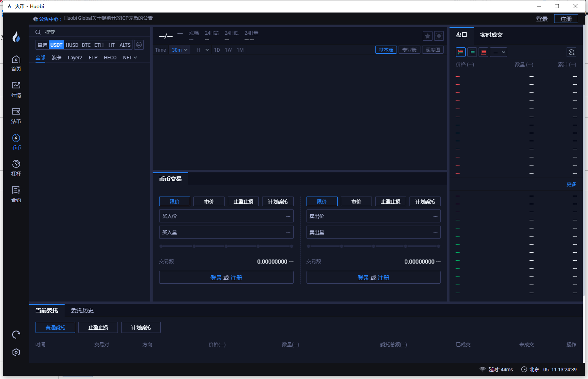Switch to 基本版 basic chart mode
This screenshot has width=588, height=379.
click(x=386, y=50)
